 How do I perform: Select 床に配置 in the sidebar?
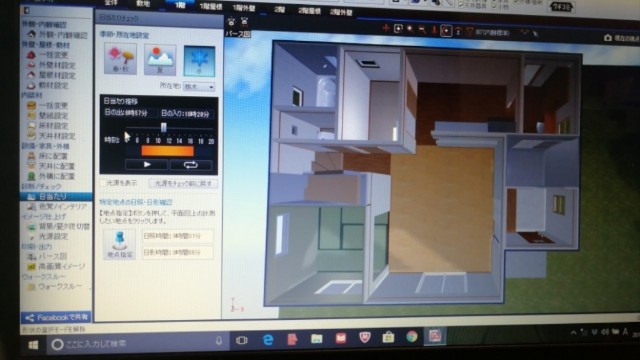pos(48,156)
